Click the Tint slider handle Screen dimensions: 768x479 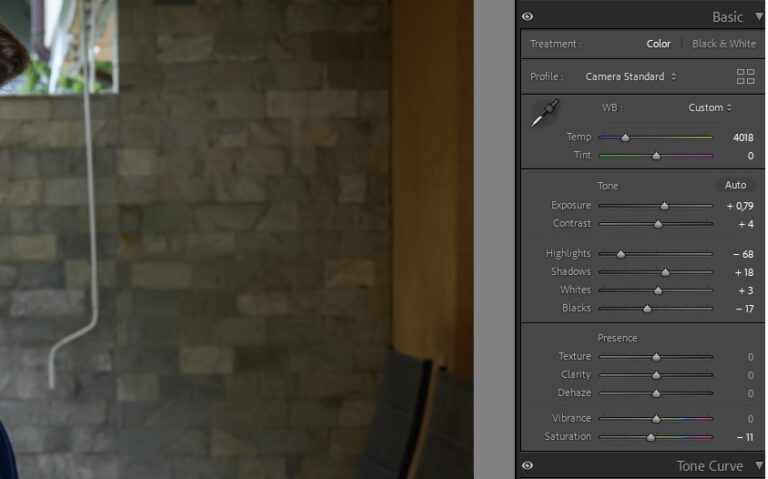[656, 156]
